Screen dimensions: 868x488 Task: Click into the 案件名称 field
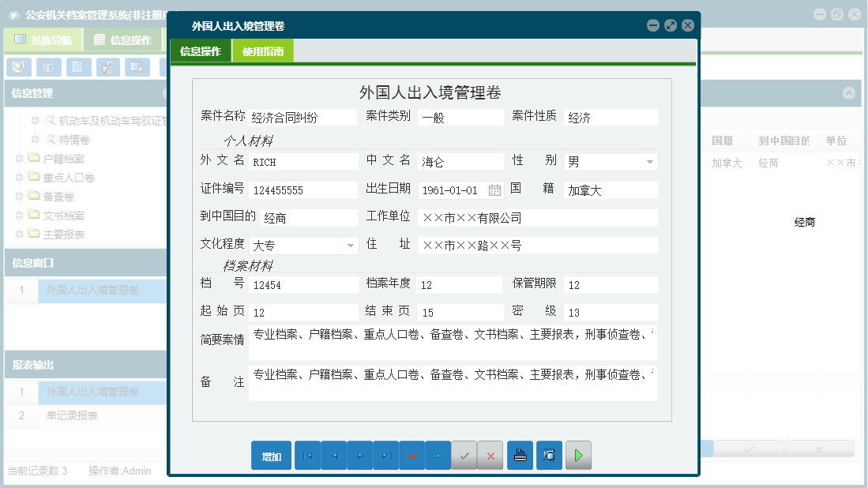click(302, 118)
